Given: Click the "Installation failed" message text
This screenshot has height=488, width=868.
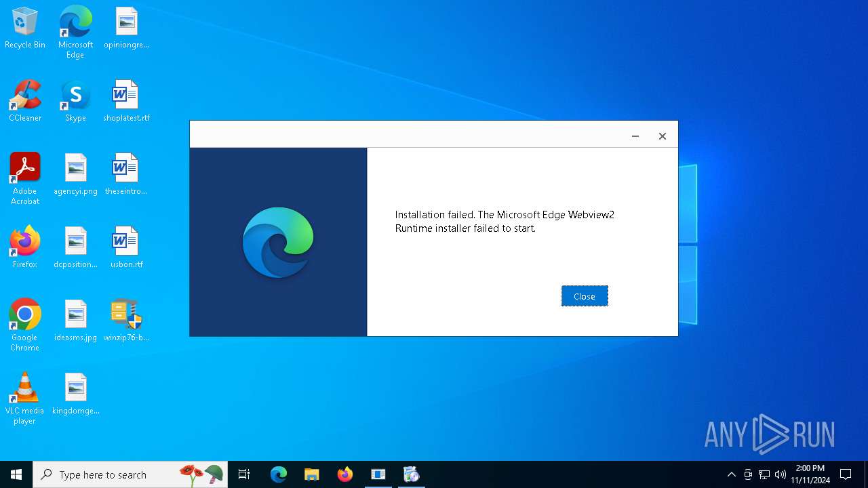Looking at the screenshot, I should [505, 222].
